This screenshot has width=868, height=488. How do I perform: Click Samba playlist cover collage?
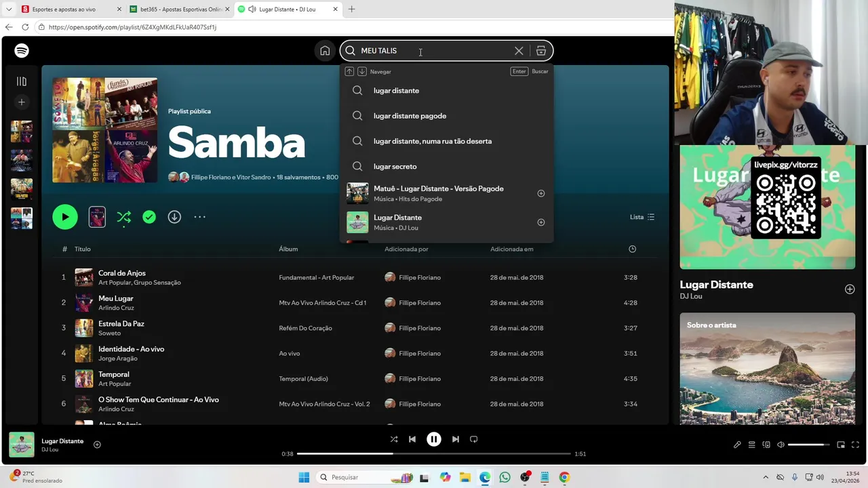click(x=105, y=130)
